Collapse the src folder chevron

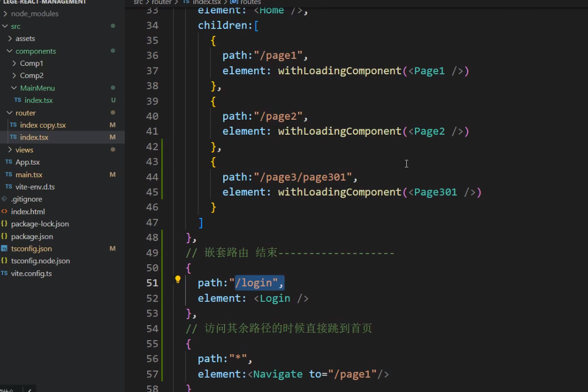click(x=5, y=26)
